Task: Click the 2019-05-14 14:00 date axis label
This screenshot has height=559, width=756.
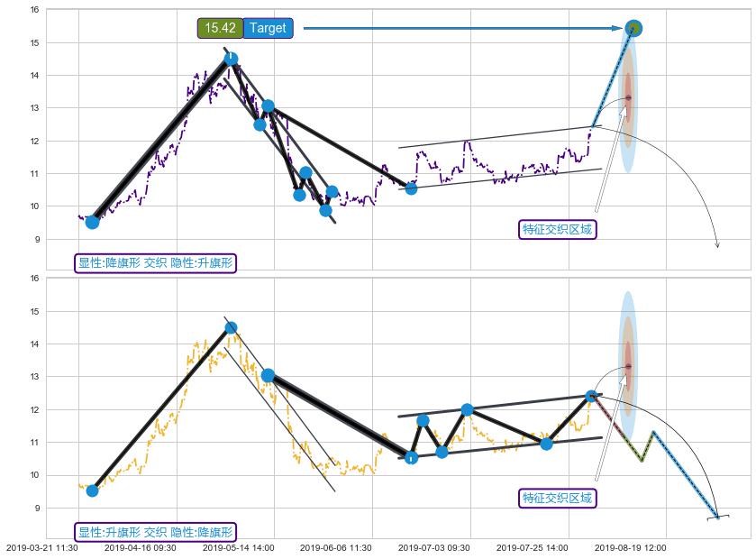Action: click(238, 547)
